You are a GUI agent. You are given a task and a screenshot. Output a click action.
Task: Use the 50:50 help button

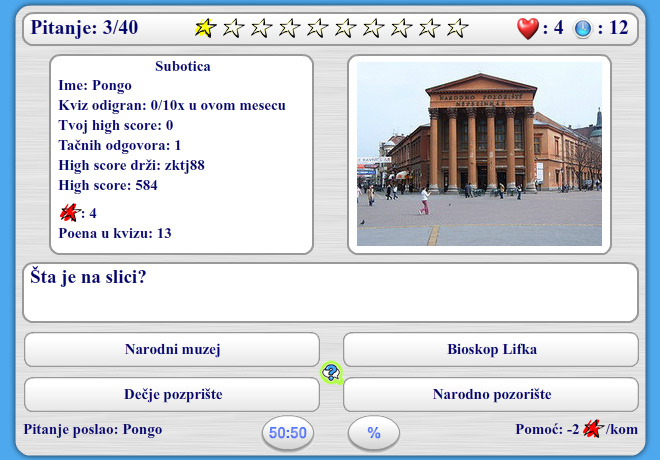[288, 433]
